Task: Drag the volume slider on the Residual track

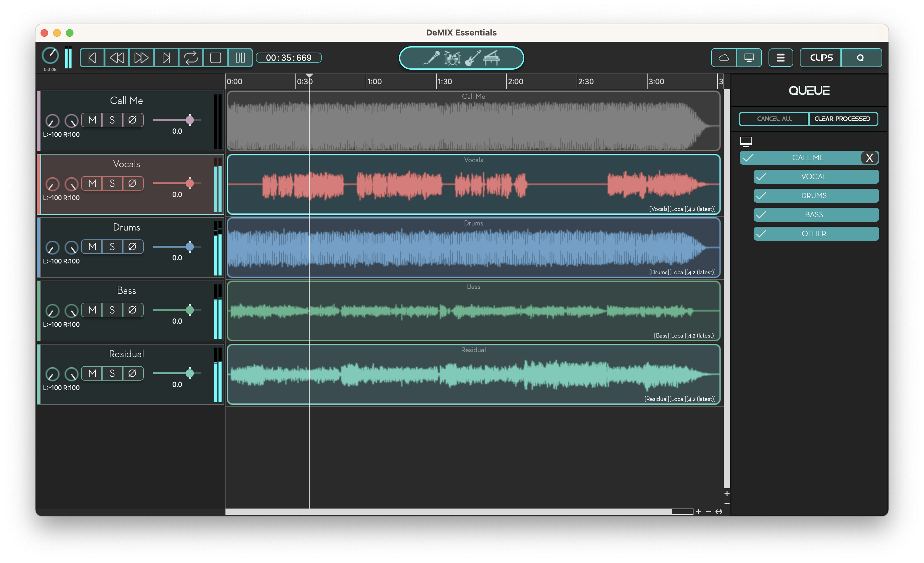Action: coord(189,374)
